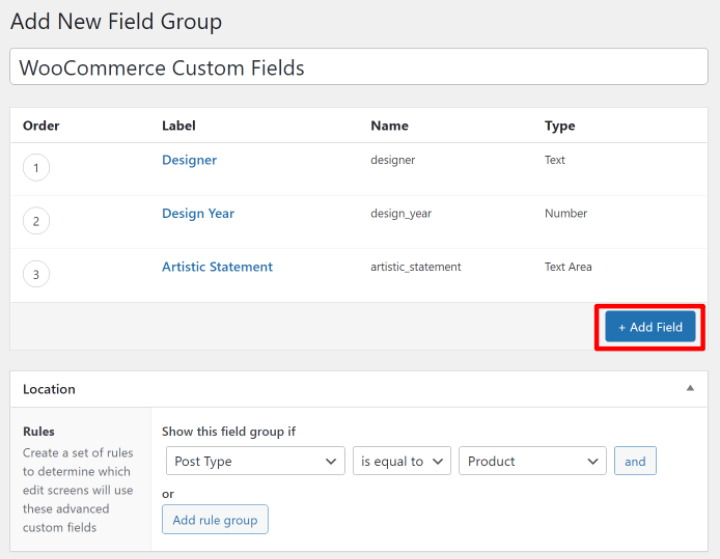This screenshot has height=559, width=720.
Task: Click the Add rule group button
Action: 215,520
